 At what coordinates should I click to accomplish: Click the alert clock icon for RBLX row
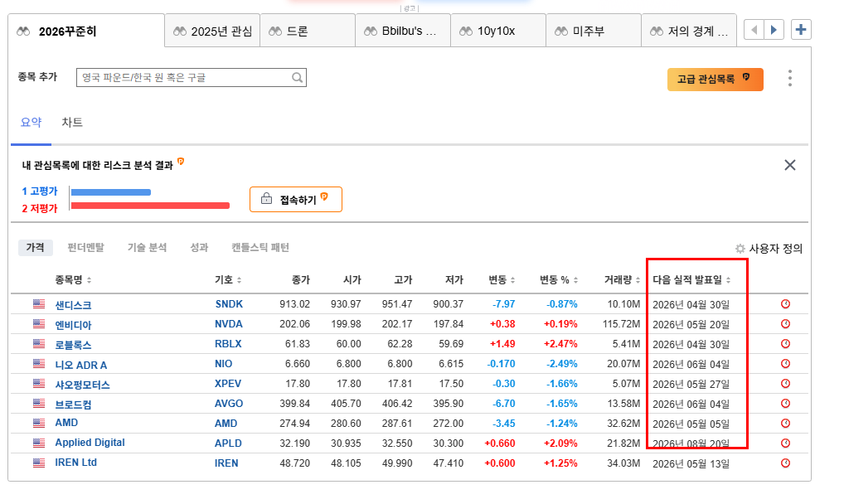tap(785, 344)
